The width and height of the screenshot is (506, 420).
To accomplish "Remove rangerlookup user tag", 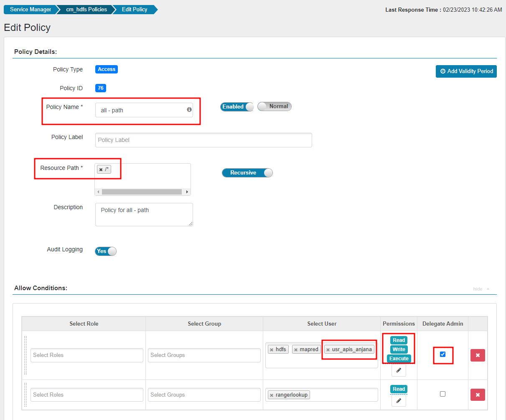I will (x=272, y=395).
